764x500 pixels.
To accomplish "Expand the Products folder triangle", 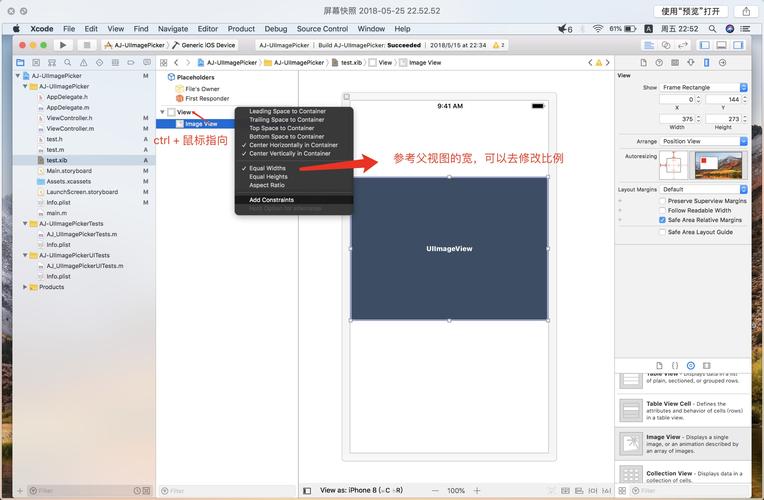I will pyautogui.click(x=25, y=287).
